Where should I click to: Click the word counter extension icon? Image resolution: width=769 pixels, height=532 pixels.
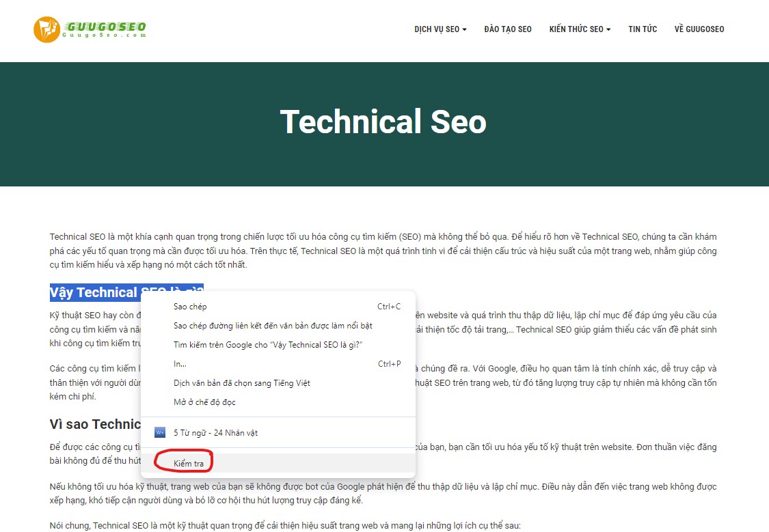coord(160,432)
